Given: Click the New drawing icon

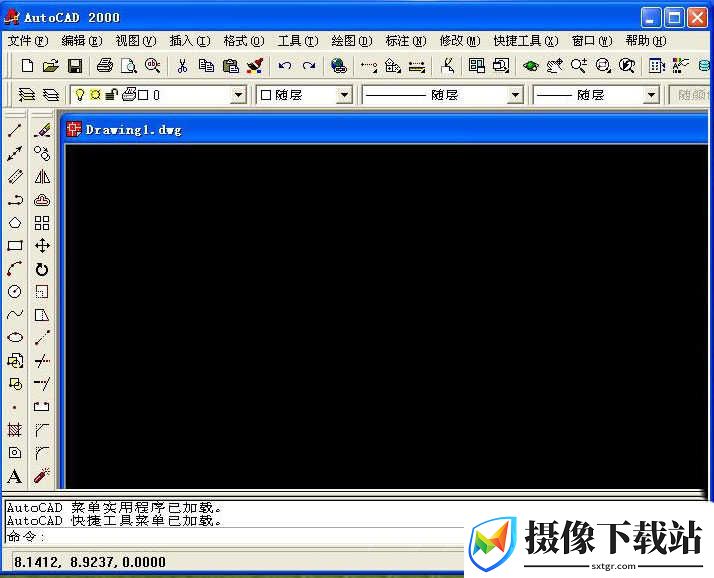Looking at the screenshot, I should click(x=27, y=66).
